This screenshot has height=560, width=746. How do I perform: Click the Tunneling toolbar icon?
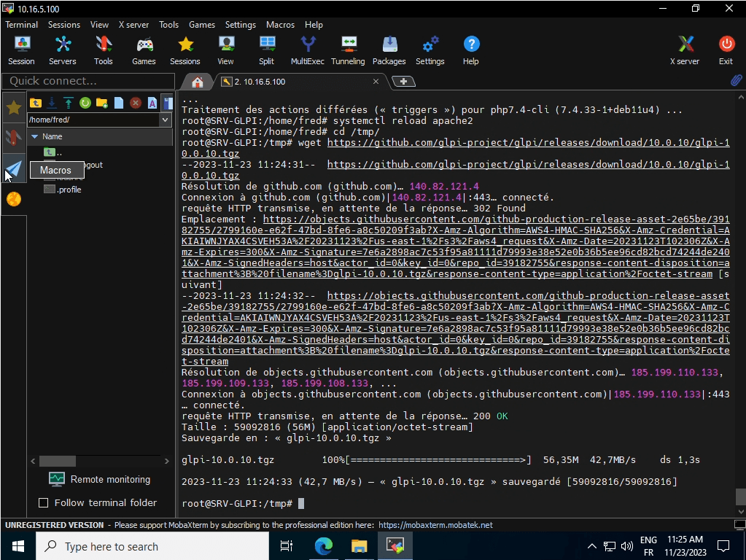348,50
